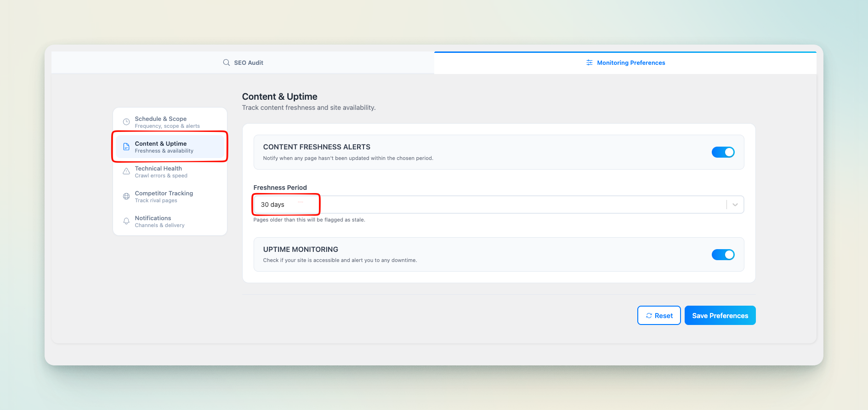Viewport: 868px width, 410px height.
Task: Turn off the Uptime Monitoring switch
Action: point(723,255)
